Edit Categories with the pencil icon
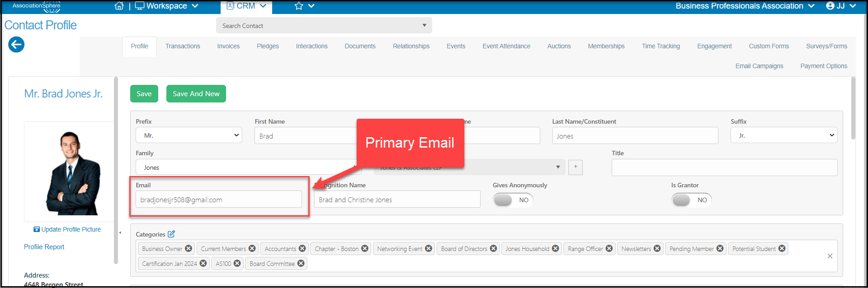 [171, 234]
